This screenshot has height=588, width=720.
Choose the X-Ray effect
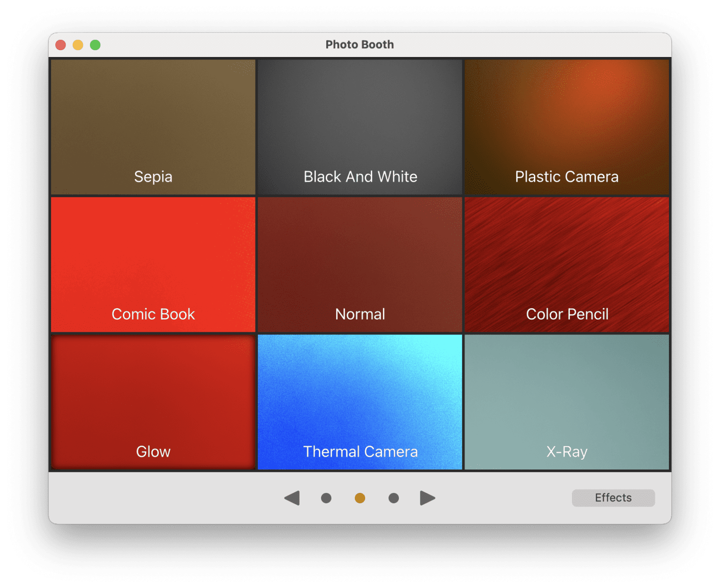(567, 402)
